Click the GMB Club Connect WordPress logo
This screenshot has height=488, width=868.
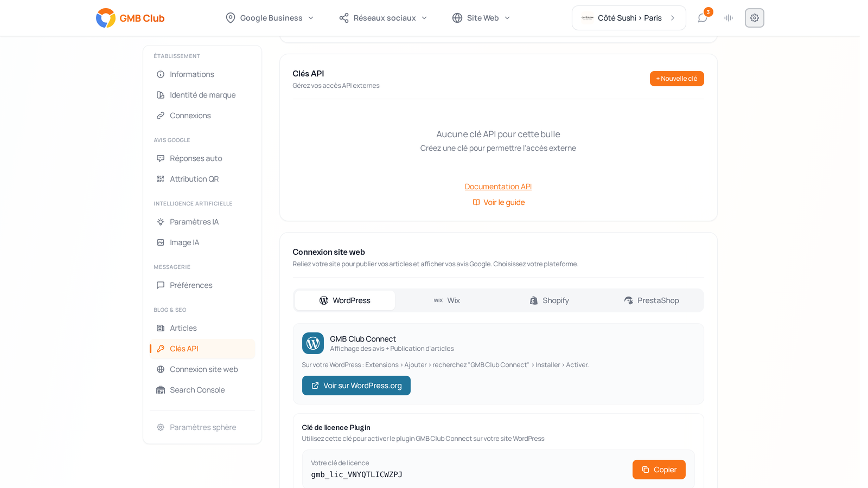coord(313,343)
